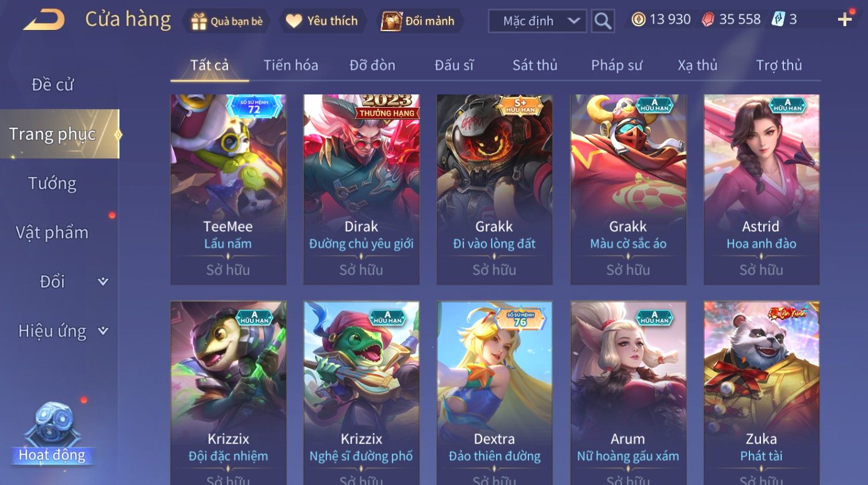
Task: Switch to the Sát thủ tab
Action: pos(535,65)
